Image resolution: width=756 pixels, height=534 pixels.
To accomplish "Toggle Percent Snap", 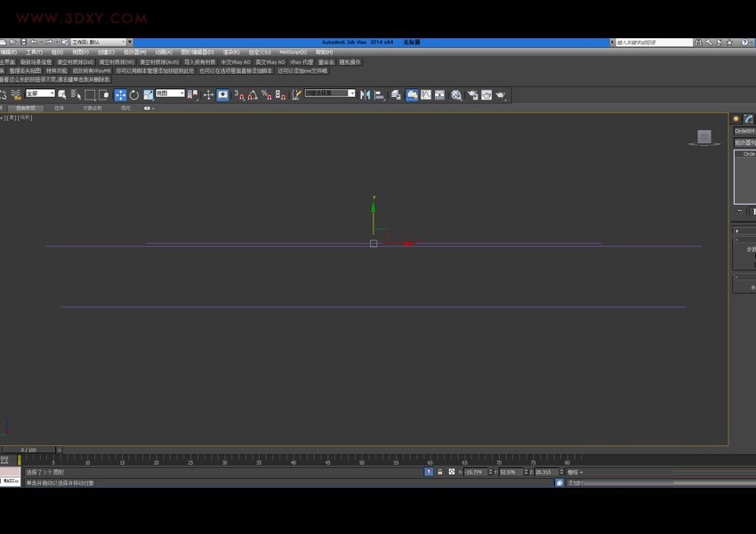I will click(x=267, y=95).
